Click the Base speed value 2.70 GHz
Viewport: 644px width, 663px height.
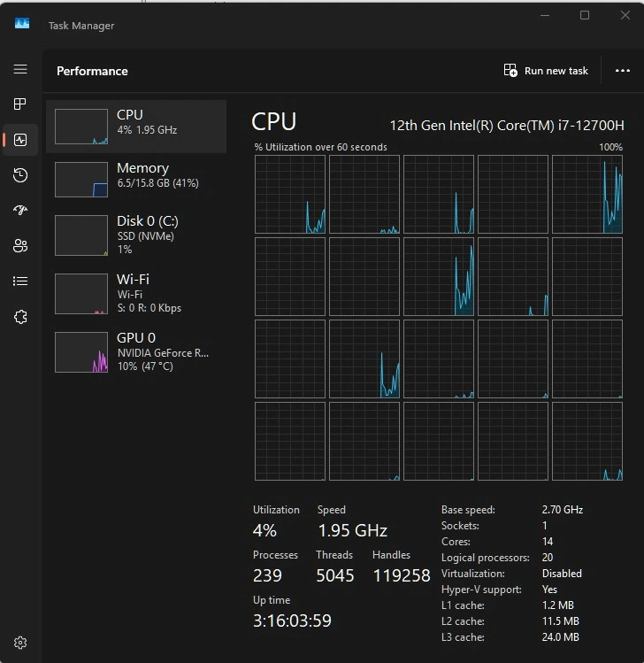563,510
